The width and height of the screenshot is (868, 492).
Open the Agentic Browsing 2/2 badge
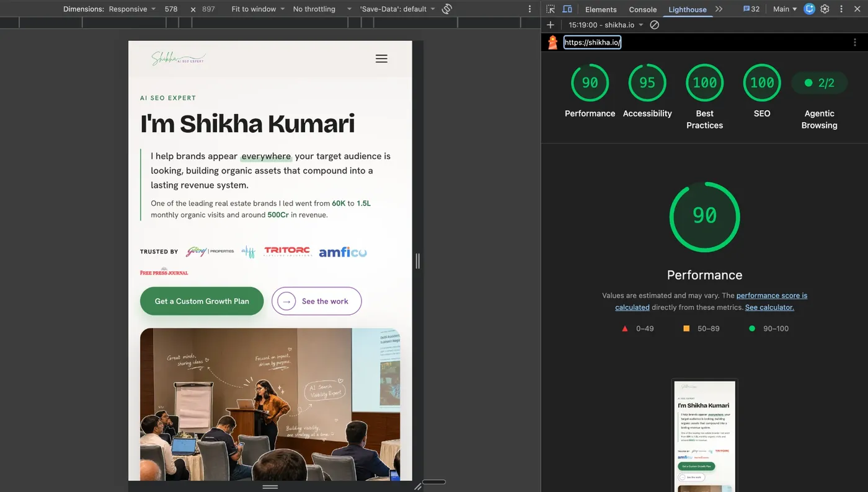click(x=820, y=83)
